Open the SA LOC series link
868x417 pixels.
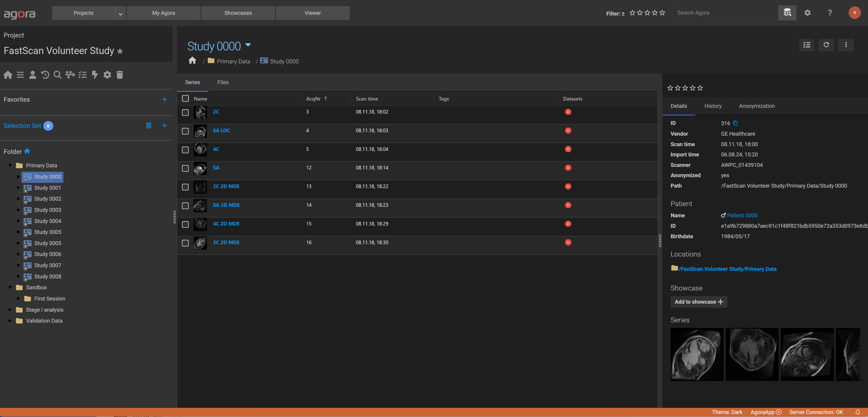221,130
